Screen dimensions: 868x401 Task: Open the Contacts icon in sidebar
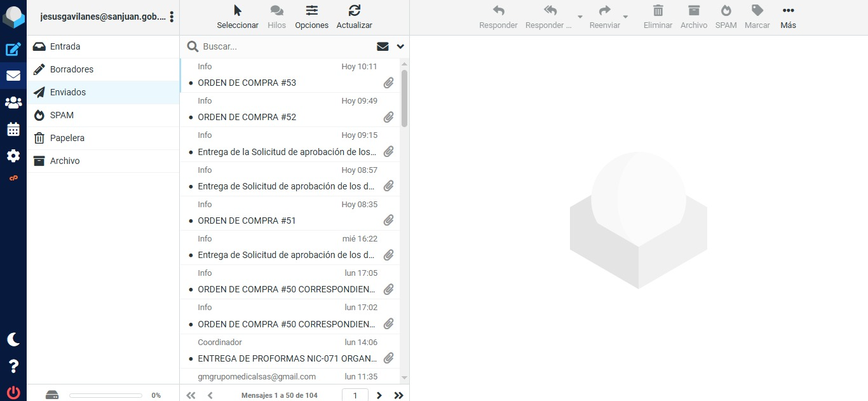pyautogui.click(x=13, y=102)
